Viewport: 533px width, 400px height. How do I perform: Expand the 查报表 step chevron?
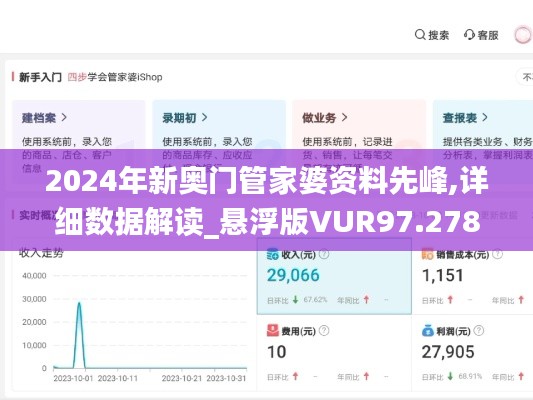(485, 118)
